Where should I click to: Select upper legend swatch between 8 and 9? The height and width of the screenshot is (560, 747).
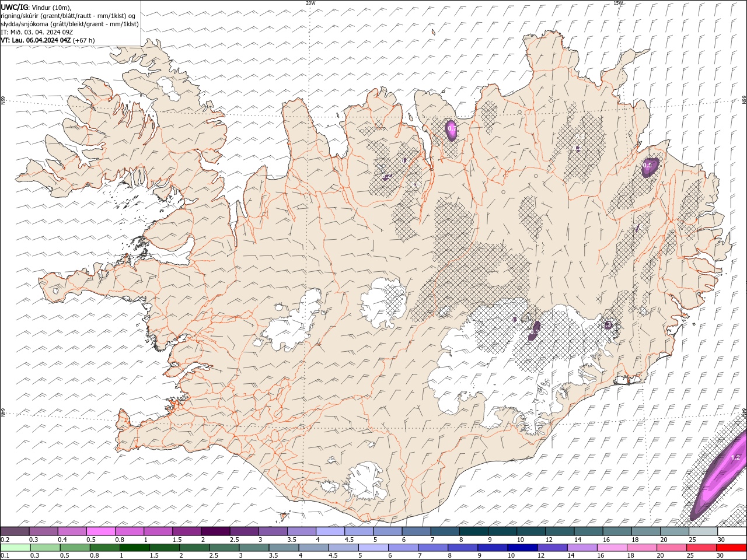[473, 531]
